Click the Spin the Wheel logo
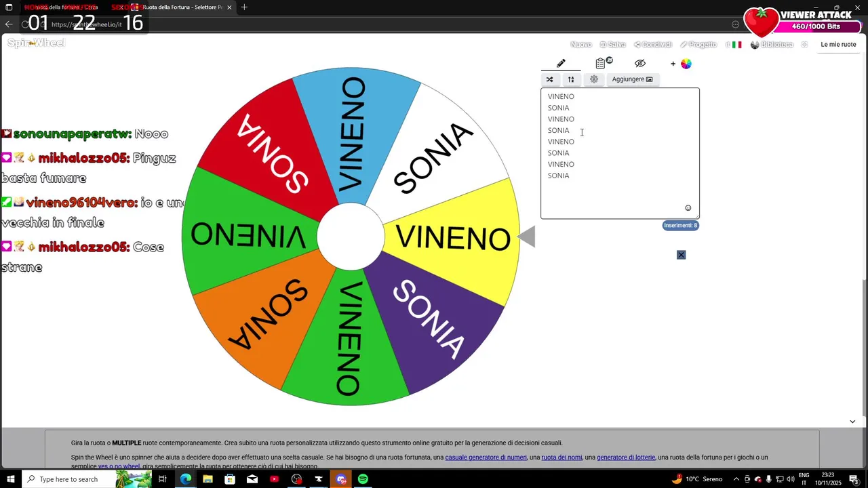The width and height of the screenshot is (868, 488). click(x=36, y=43)
